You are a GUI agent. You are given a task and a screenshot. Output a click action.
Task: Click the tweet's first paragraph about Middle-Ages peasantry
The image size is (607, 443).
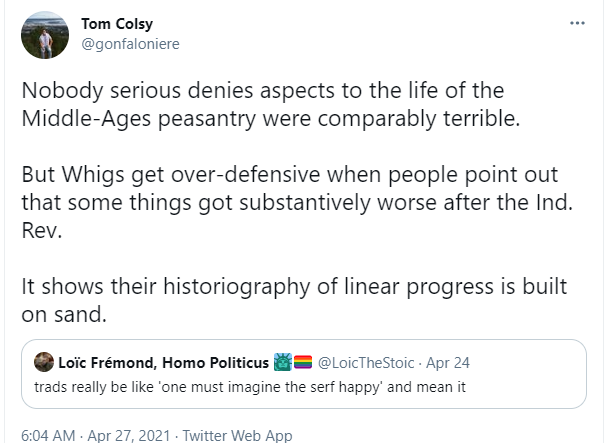pyautogui.click(x=271, y=104)
